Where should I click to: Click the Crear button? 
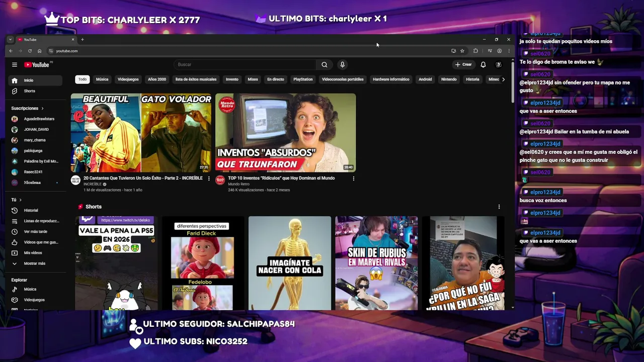click(x=463, y=64)
